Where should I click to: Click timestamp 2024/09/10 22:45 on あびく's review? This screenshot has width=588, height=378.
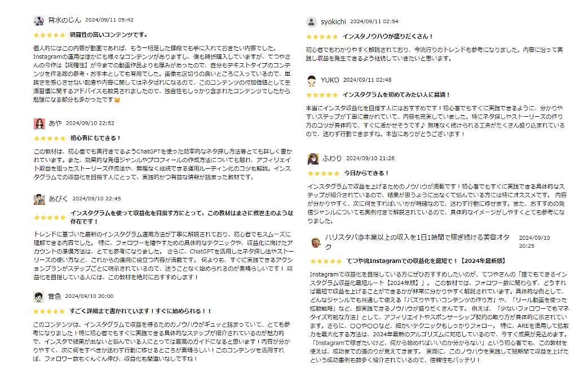(x=96, y=199)
